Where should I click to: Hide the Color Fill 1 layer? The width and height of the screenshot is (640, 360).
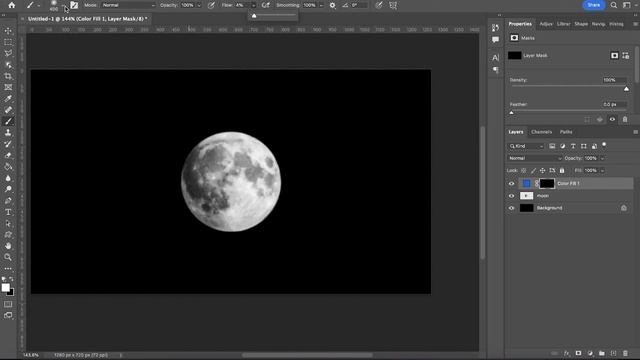click(x=511, y=184)
